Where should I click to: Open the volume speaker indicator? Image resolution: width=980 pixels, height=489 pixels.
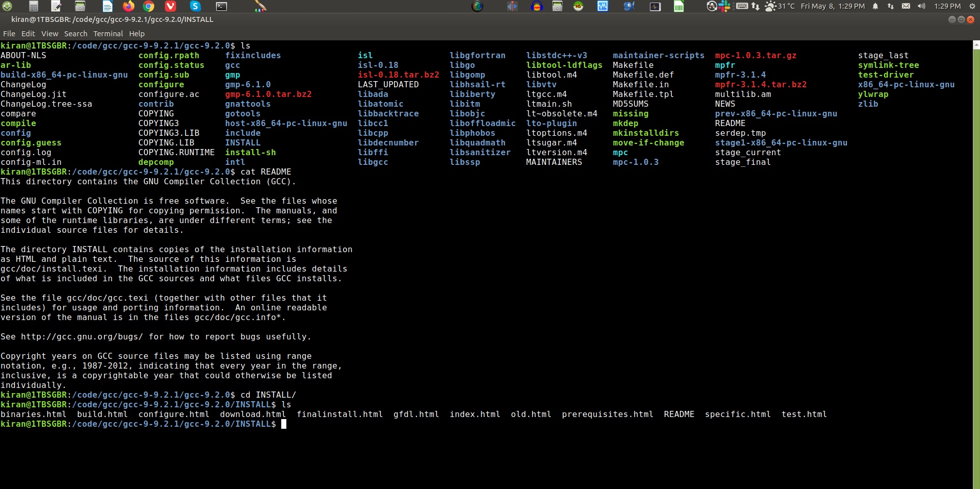click(921, 6)
